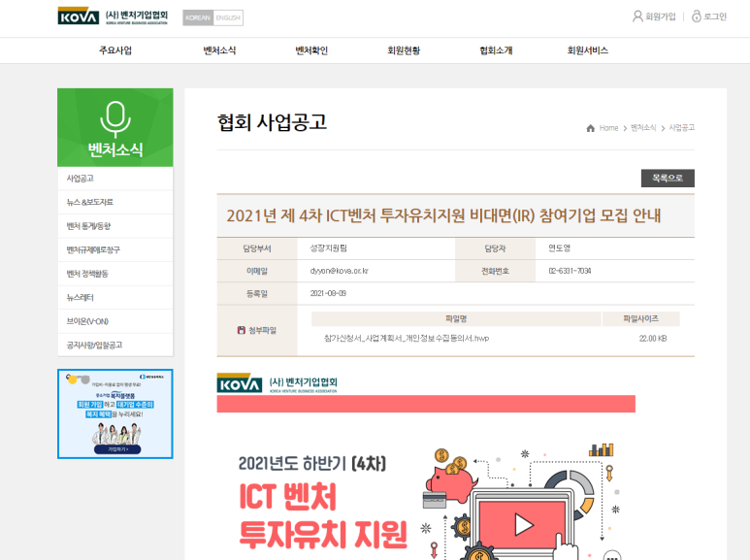Open the 로그인 login link
750x560 pixels.
715,16
